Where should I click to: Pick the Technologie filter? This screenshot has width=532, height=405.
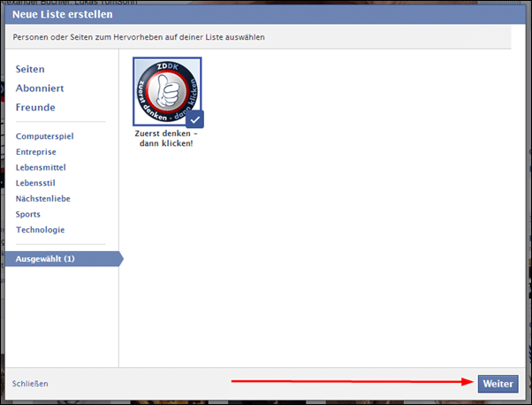(40, 230)
